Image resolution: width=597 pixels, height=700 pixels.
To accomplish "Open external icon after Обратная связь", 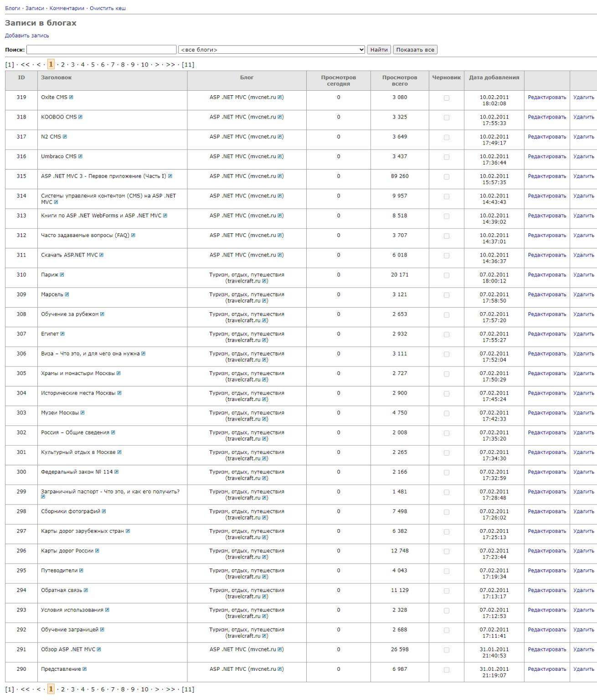I will point(86,590).
